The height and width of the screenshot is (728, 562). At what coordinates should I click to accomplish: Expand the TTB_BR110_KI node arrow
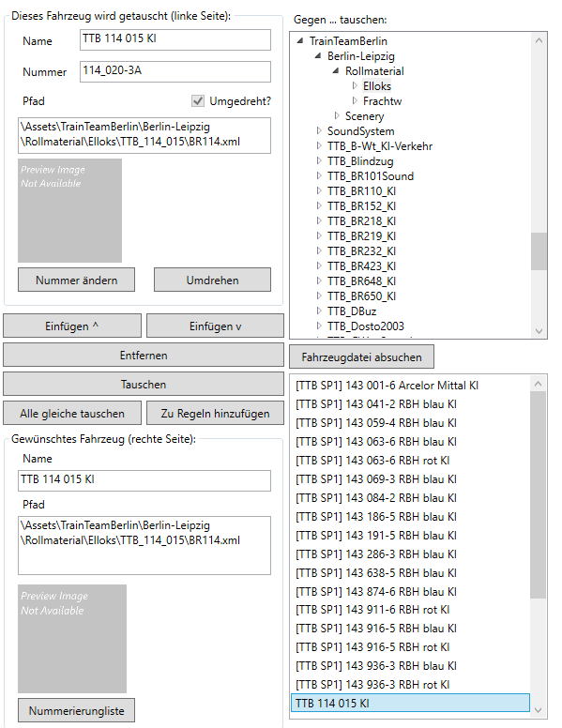point(319,190)
